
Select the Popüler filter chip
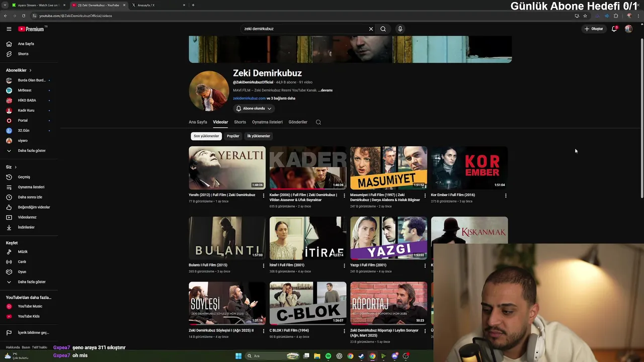click(x=233, y=136)
